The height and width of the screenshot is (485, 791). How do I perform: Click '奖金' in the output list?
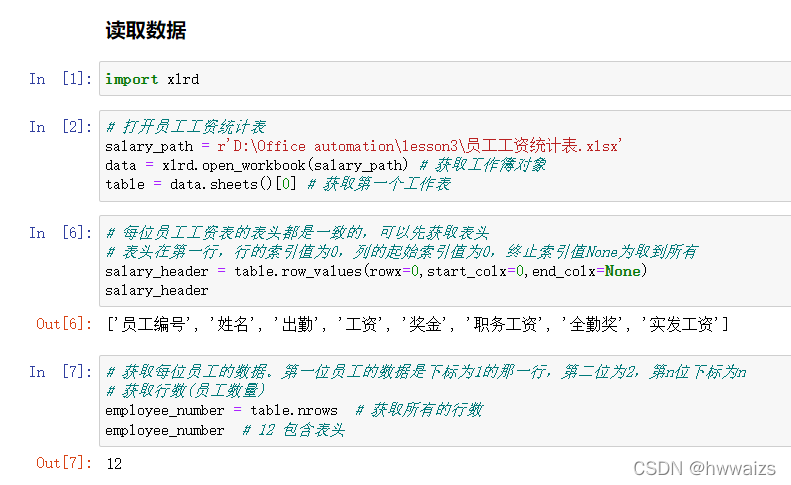coord(425,324)
